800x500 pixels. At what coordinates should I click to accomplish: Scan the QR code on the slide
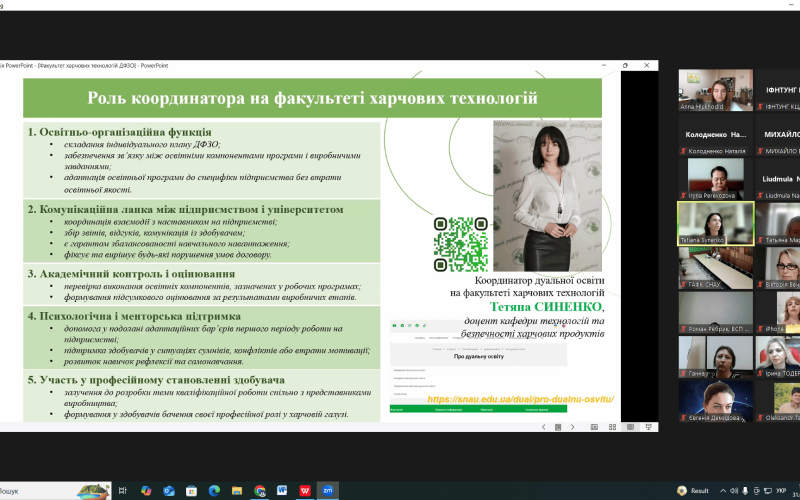[x=461, y=244]
